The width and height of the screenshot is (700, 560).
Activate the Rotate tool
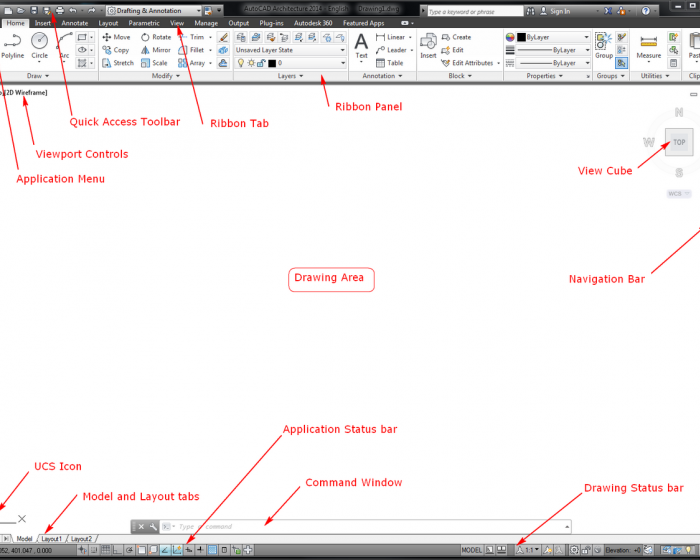(x=156, y=37)
